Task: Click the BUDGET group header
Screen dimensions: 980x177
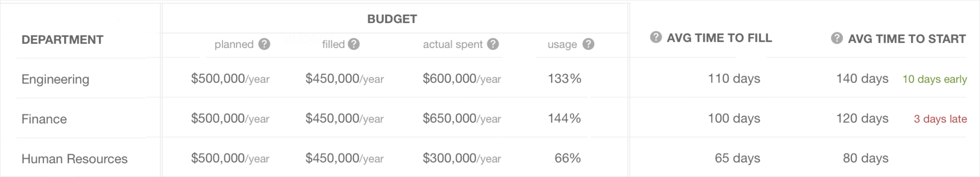Action: click(392, 19)
